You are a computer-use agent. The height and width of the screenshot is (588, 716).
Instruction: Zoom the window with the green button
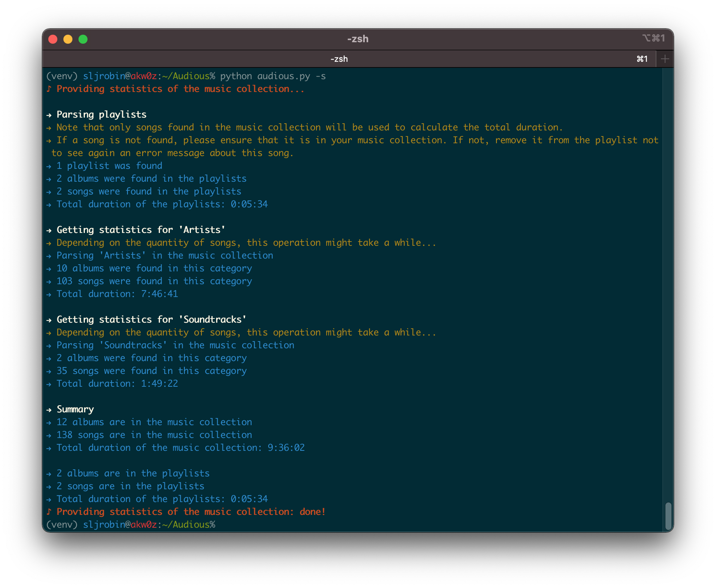point(83,39)
